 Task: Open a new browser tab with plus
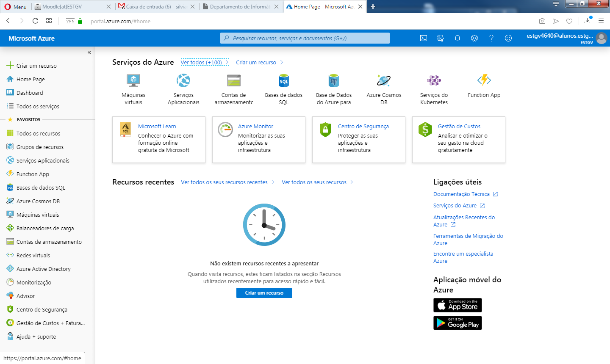[373, 6]
